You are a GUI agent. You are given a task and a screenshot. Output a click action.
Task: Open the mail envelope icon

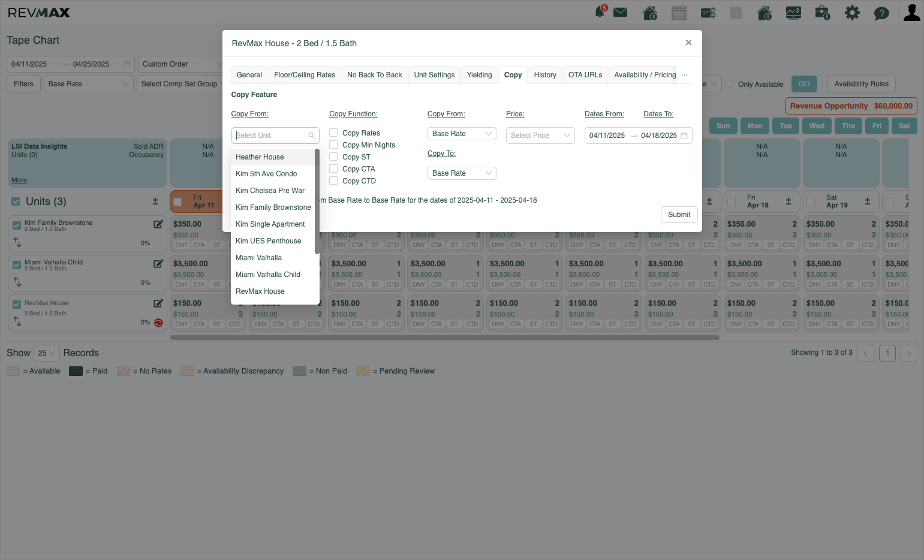(621, 13)
